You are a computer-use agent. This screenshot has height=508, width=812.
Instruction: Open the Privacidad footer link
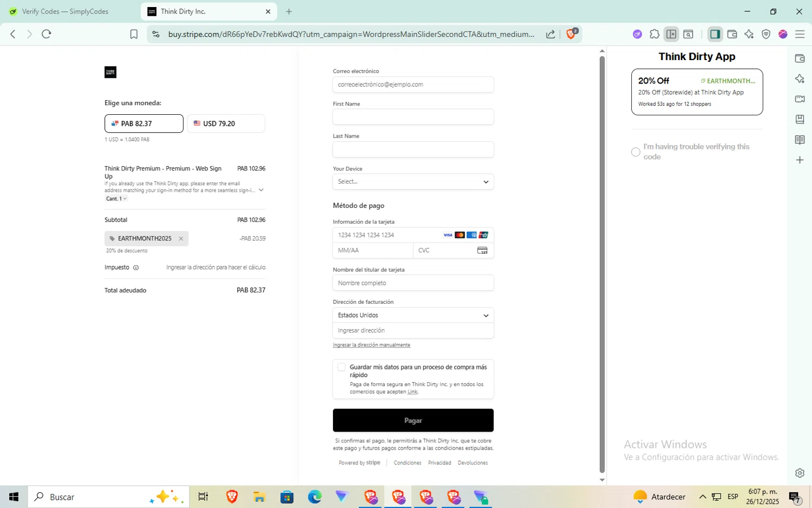click(x=440, y=463)
